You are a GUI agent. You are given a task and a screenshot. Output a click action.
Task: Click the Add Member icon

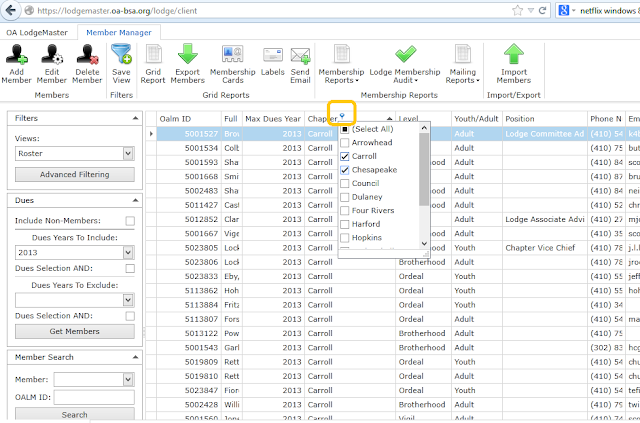(x=16, y=54)
